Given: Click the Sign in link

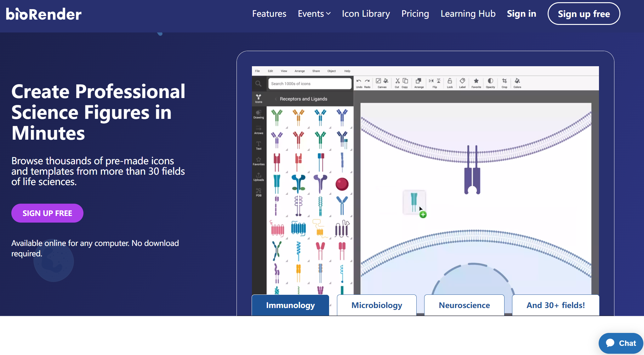Looking at the screenshot, I should tap(521, 14).
